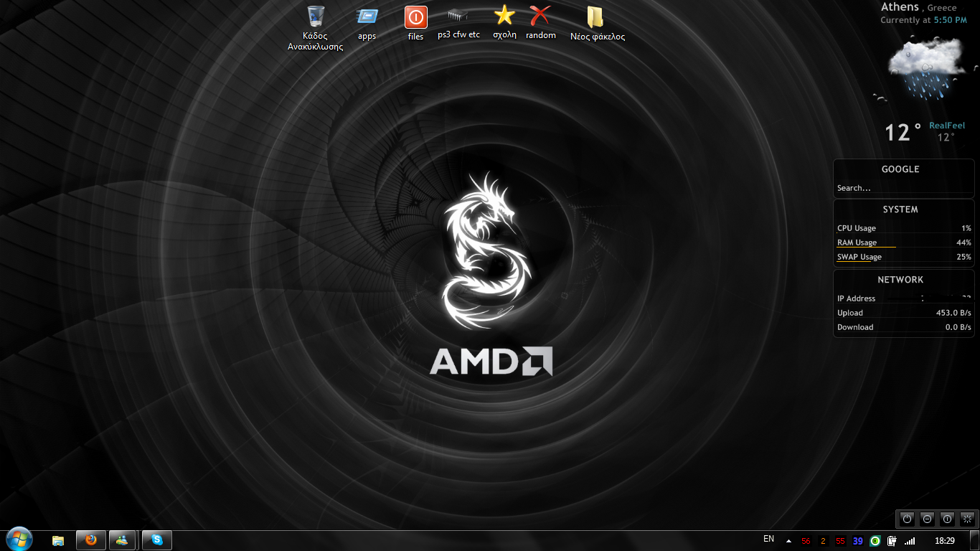
Task: Click the Download label
Action: pos(855,327)
